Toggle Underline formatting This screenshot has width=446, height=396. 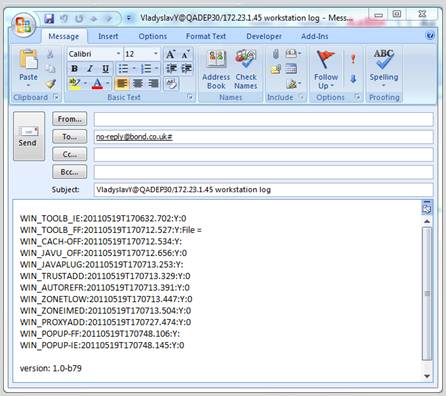point(105,69)
